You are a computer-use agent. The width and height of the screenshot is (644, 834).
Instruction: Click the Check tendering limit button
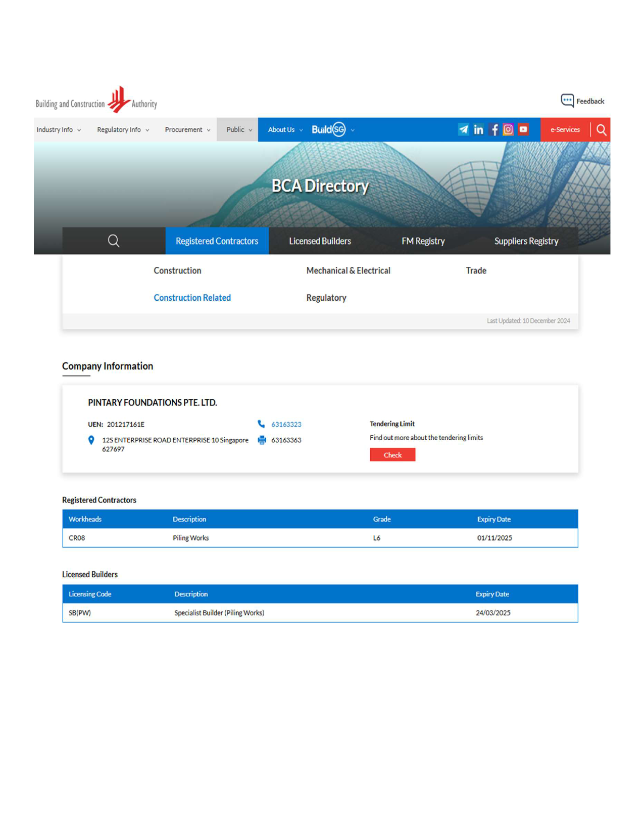(392, 455)
